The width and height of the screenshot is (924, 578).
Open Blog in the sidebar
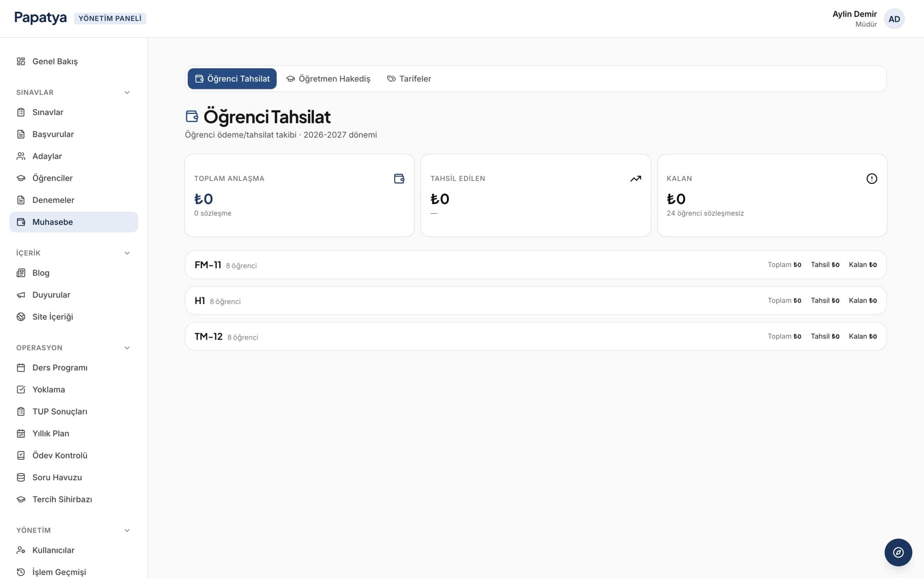[73, 273]
